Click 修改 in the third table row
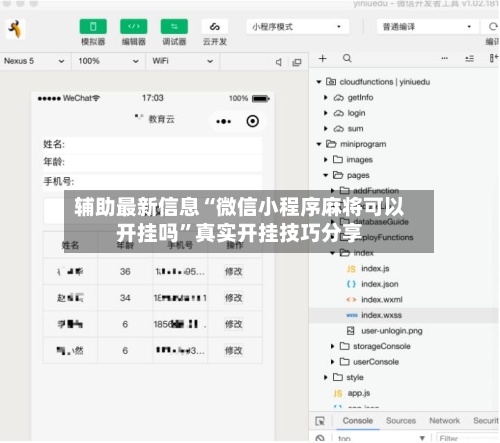500x443 pixels. point(234,324)
